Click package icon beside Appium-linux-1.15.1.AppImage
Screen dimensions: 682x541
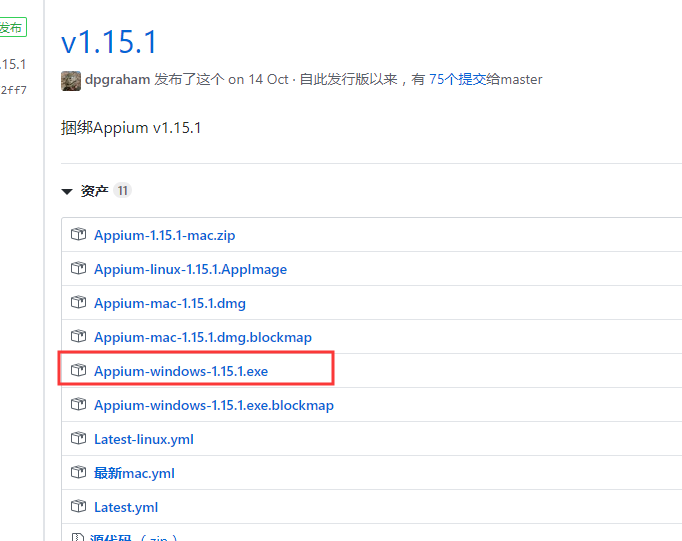[78, 268]
